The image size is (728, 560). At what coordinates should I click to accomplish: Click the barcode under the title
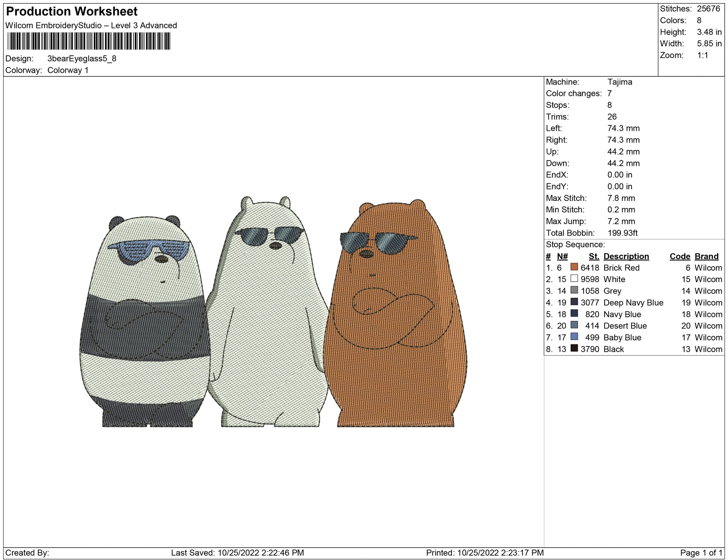pyautogui.click(x=89, y=41)
